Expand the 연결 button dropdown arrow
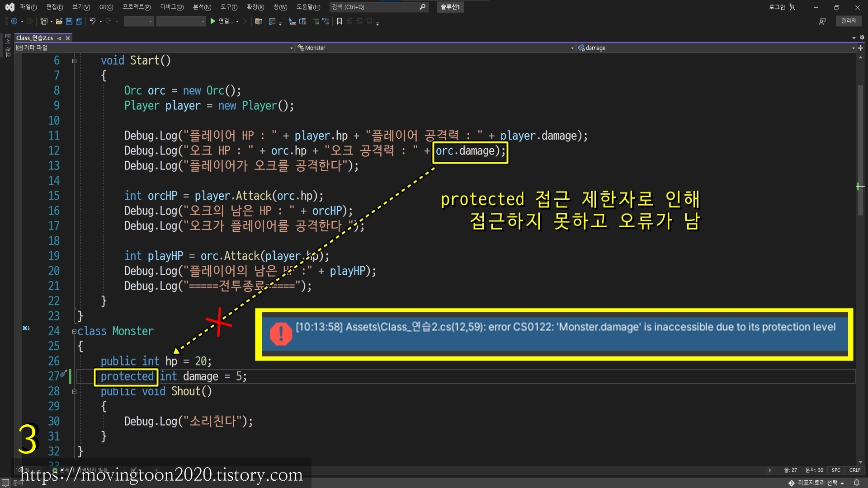This screenshot has width=868, height=488. click(x=237, y=22)
